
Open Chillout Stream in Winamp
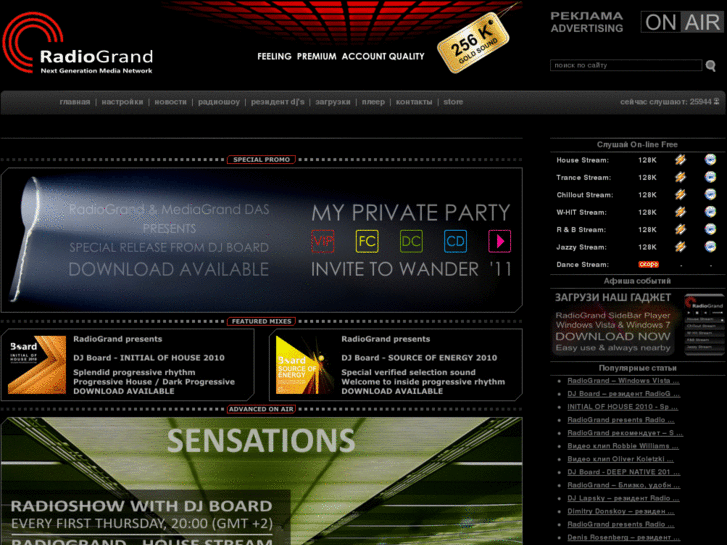click(x=680, y=195)
